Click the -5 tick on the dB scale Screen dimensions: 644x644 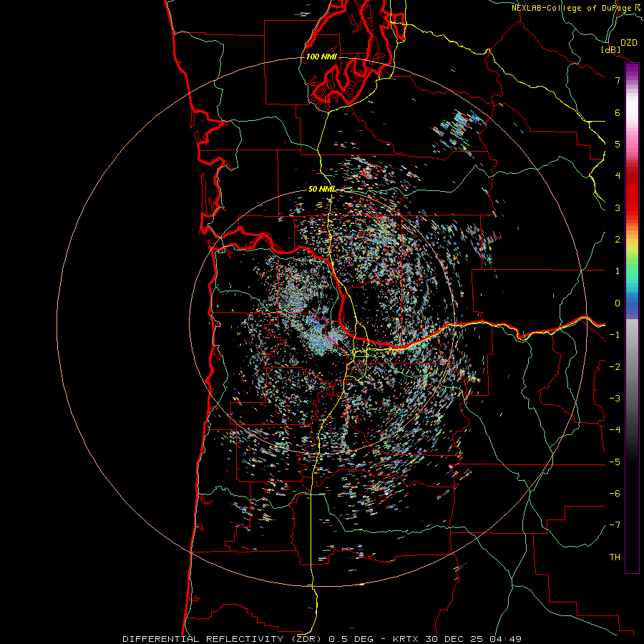615,462
